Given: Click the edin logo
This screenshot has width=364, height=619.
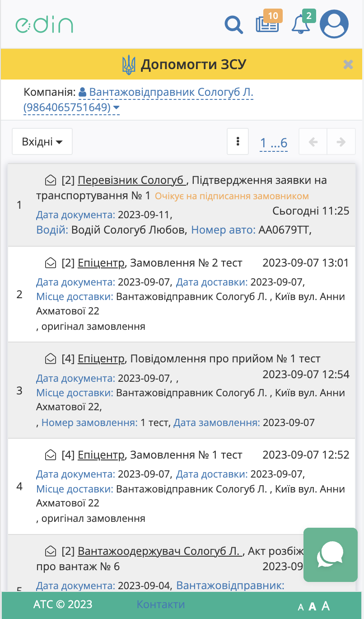Looking at the screenshot, I should 44,24.
